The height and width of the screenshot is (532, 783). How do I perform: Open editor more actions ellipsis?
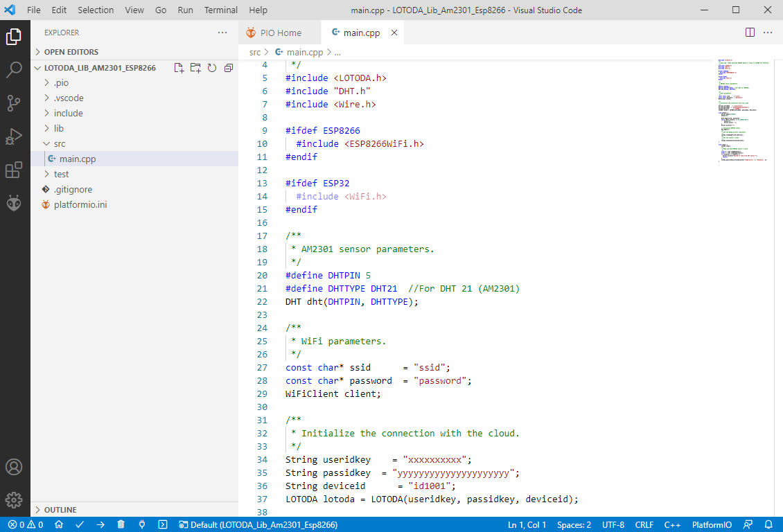click(768, 33)
